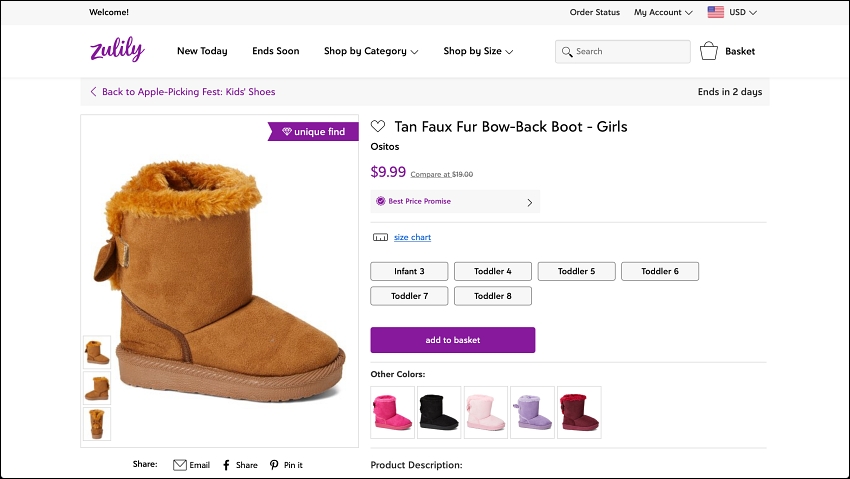View the first boot side thumbnail
Viewport: 850px width, 479px height.
97,352
